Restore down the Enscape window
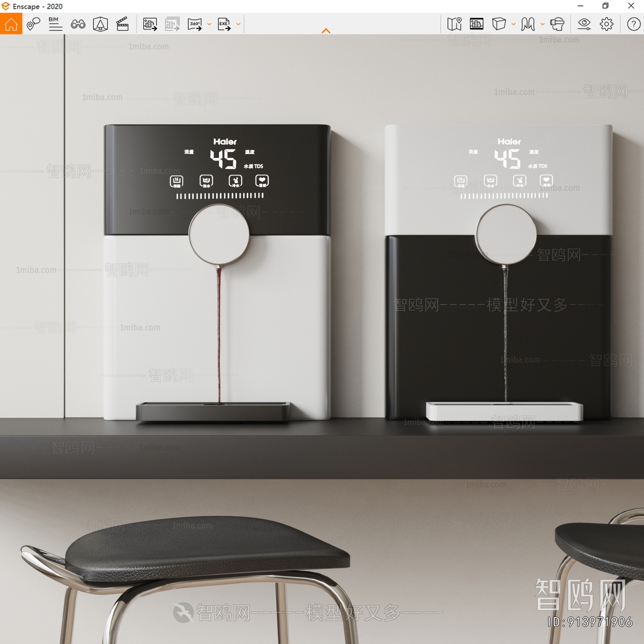This screenshot has height=644, width=644. (605, 6)
